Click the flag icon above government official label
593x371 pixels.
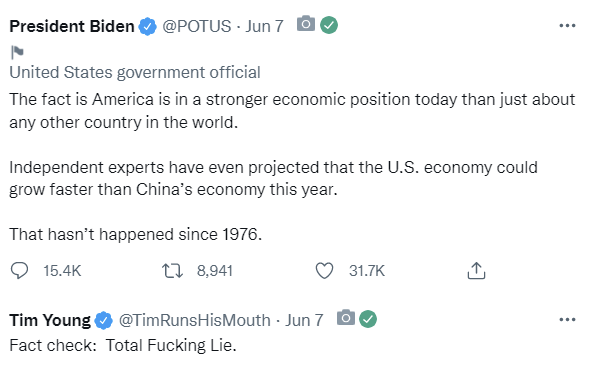click(17, 52)
